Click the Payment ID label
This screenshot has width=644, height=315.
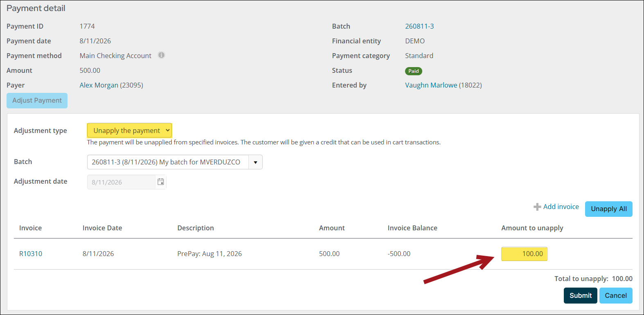coord(25,26)
